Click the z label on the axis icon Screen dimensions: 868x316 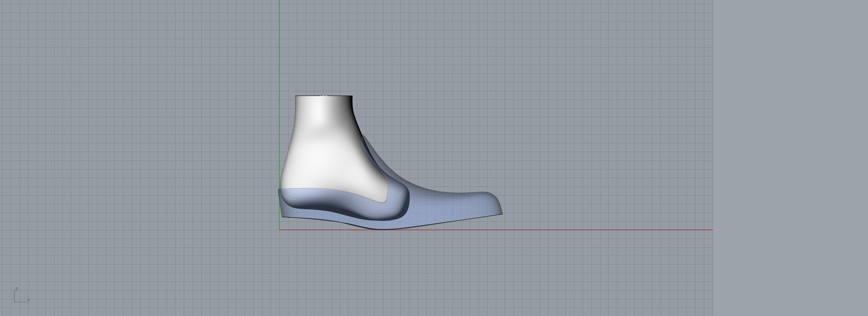coord(16,289)
